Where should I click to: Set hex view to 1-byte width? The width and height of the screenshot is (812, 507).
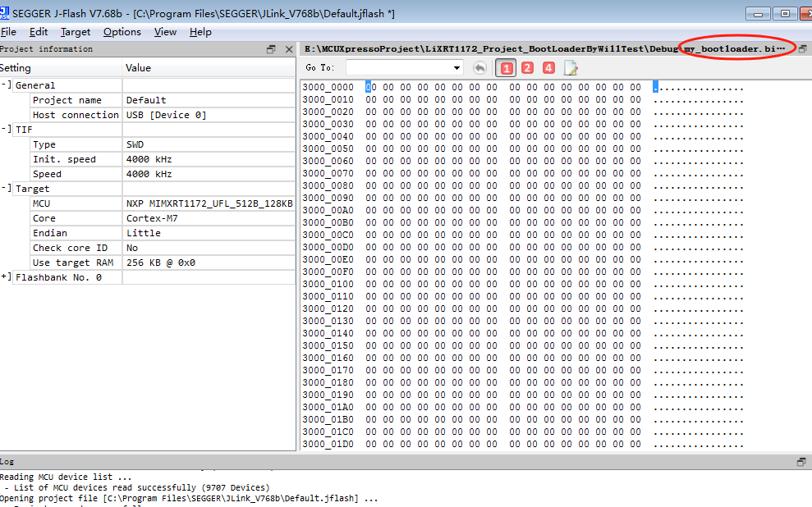point(507,68)
